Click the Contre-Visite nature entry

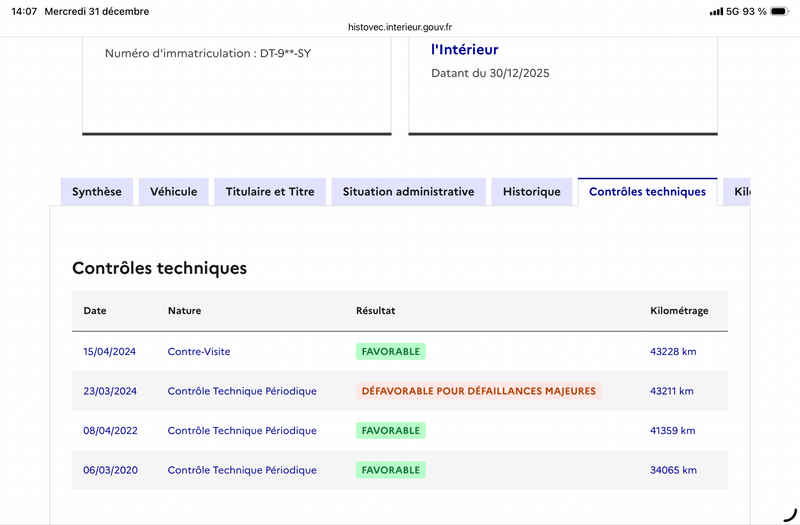click(x=199, y=352)
